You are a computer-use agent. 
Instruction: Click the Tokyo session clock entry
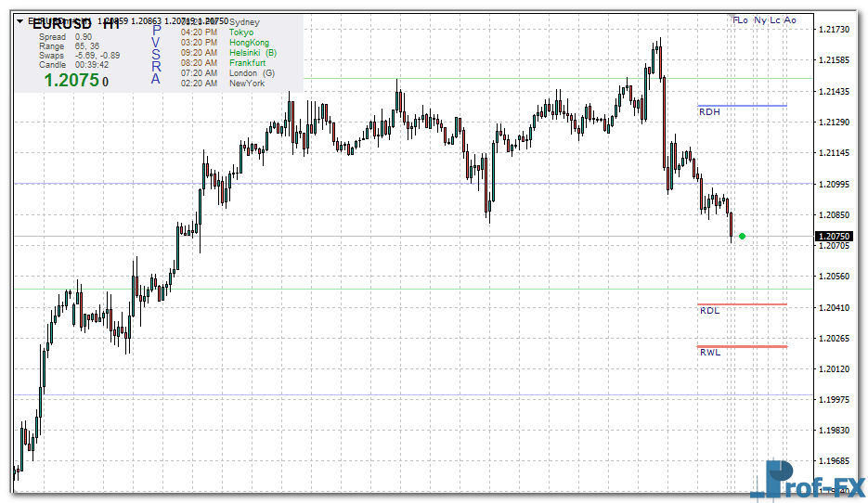[x=240, y=32]
